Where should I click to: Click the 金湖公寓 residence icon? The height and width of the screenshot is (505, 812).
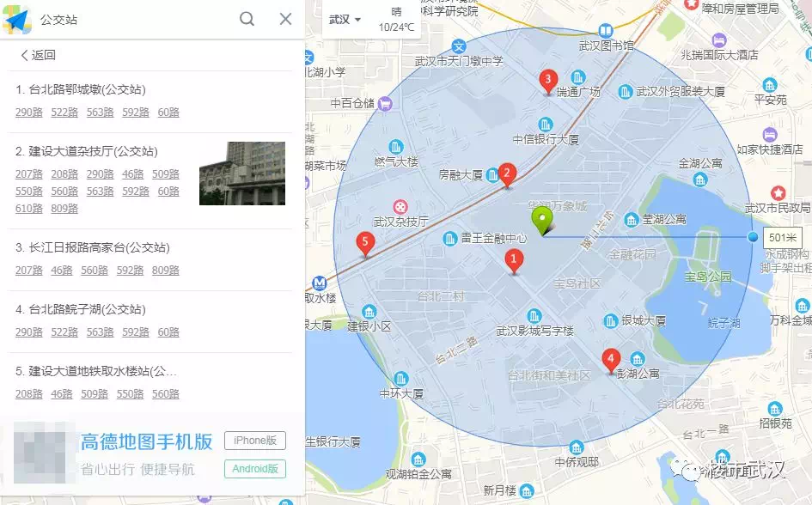coord(700,179)
